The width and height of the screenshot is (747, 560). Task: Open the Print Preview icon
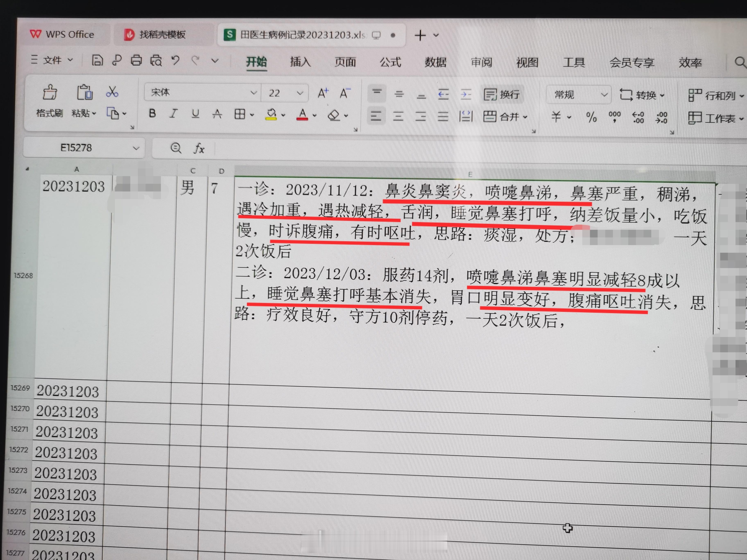[156, 61]
